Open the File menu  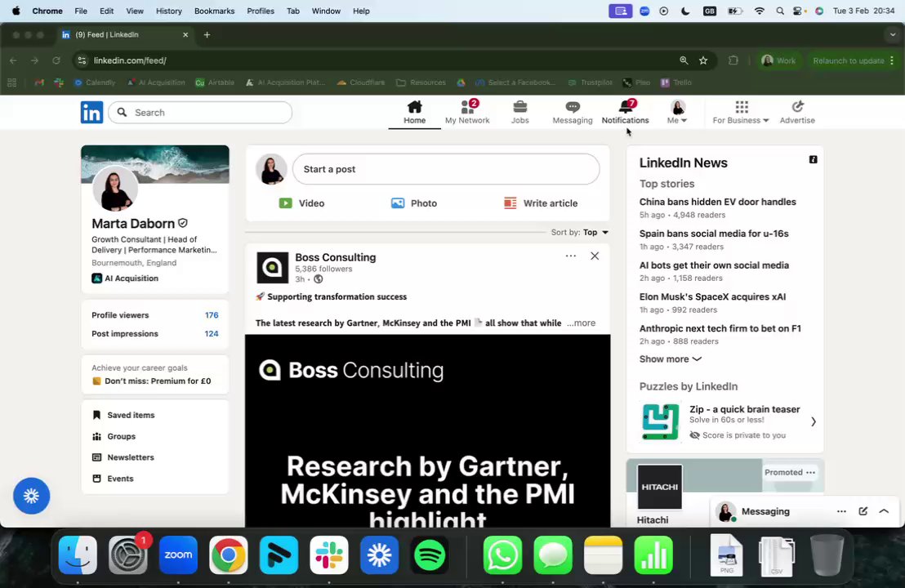81,11
